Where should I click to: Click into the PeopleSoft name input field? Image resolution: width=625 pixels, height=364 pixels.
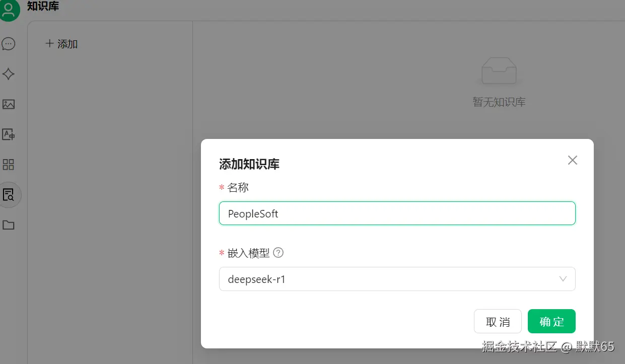tap(397, 213)
